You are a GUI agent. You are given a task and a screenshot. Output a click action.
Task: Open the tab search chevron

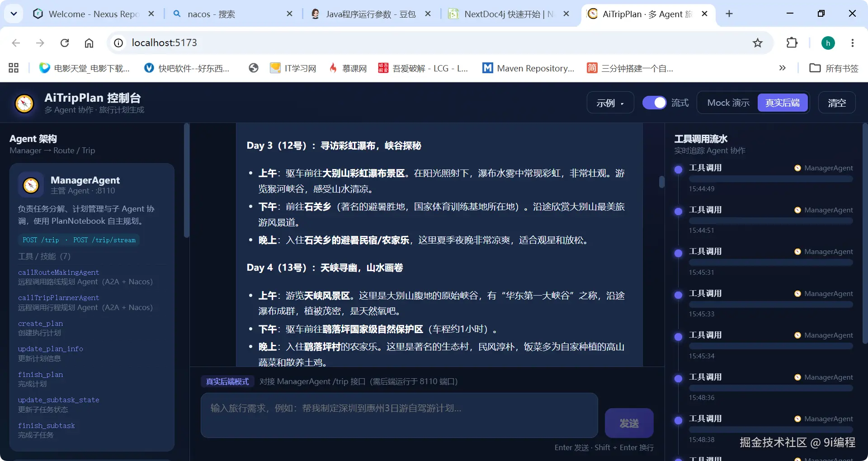pos(14,14)
